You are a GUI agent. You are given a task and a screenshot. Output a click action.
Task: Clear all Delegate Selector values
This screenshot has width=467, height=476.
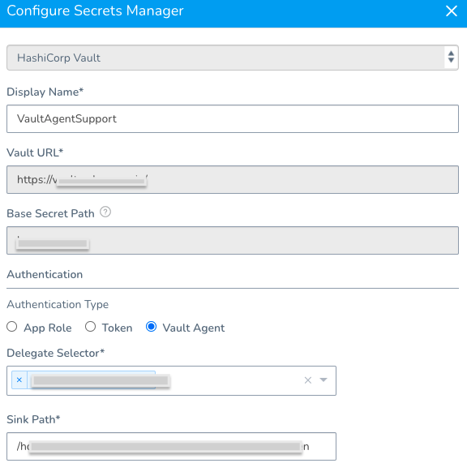(x=308, y=380)
